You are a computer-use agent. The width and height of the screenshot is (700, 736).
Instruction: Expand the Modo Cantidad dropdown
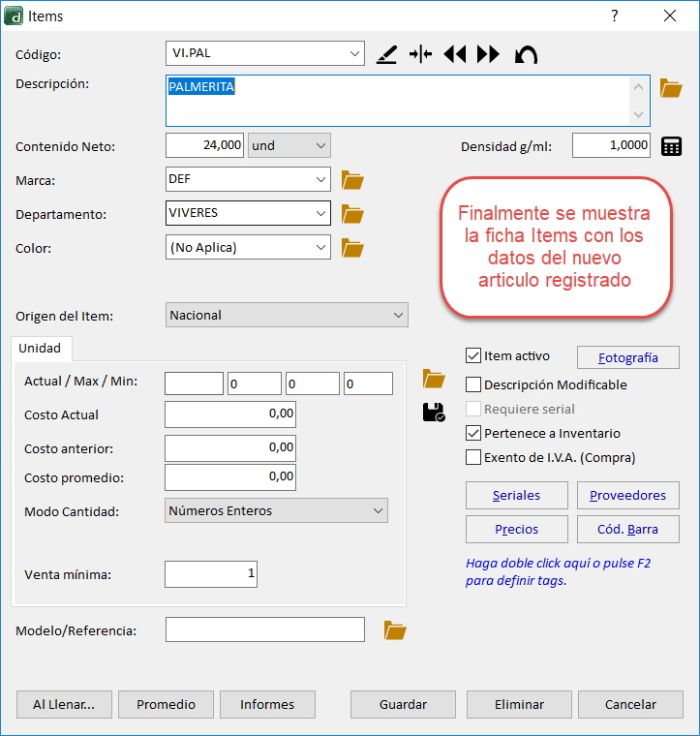(378, 510)
